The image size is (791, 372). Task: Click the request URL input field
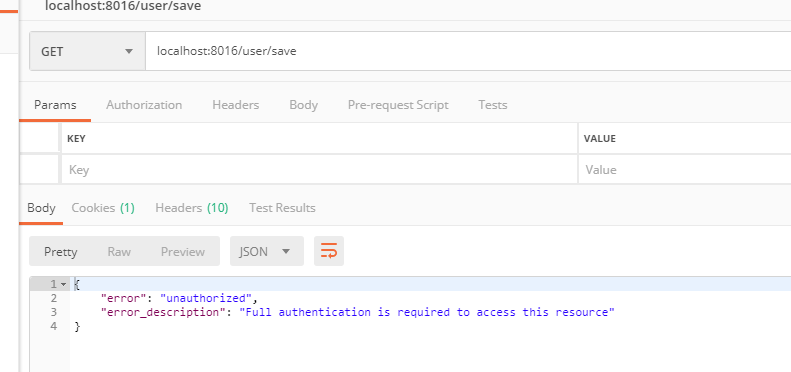(468, 51)
